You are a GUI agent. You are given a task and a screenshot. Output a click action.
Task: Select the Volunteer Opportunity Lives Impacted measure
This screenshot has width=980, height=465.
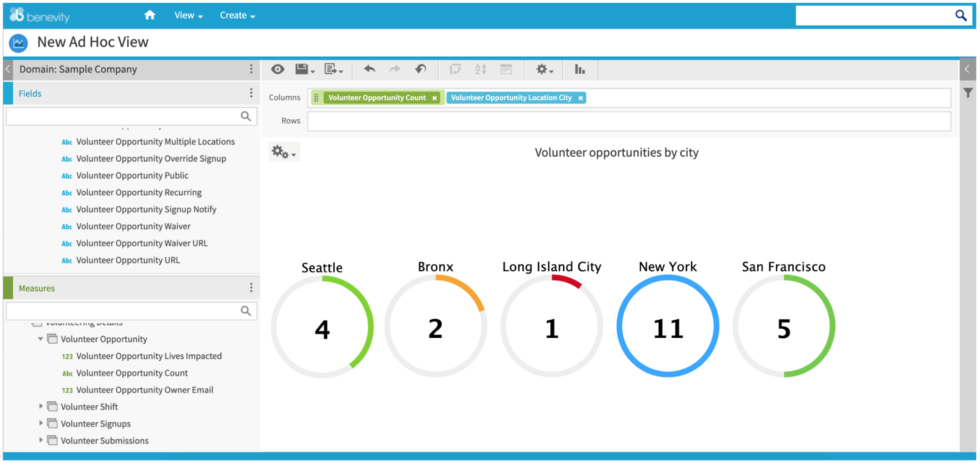tap(149, 356)
